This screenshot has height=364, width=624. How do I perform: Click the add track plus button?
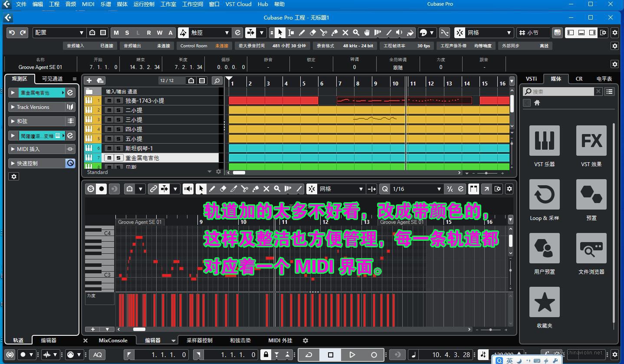89,80
